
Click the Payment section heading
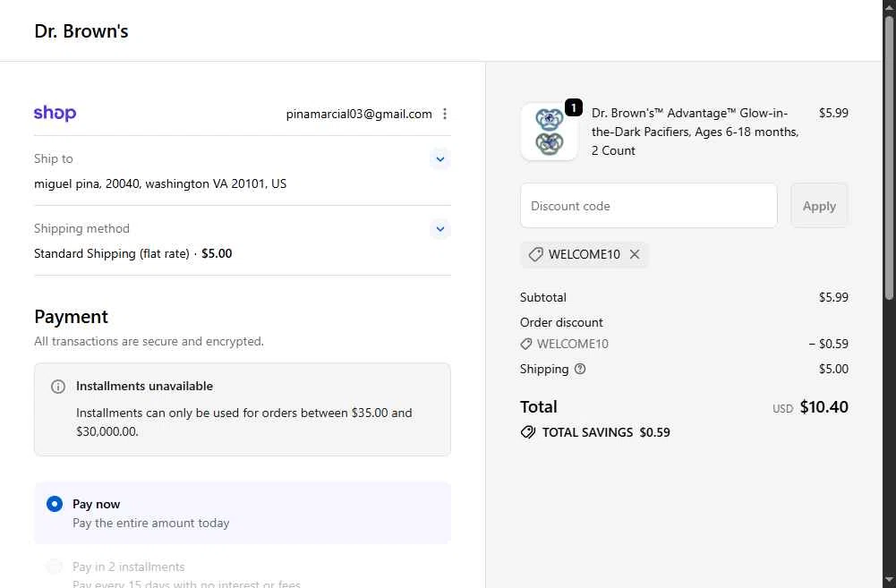pos(71,317)
